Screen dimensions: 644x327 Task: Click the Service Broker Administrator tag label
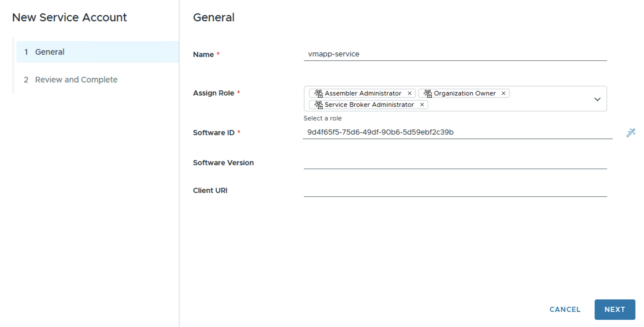tap(369, 105)
